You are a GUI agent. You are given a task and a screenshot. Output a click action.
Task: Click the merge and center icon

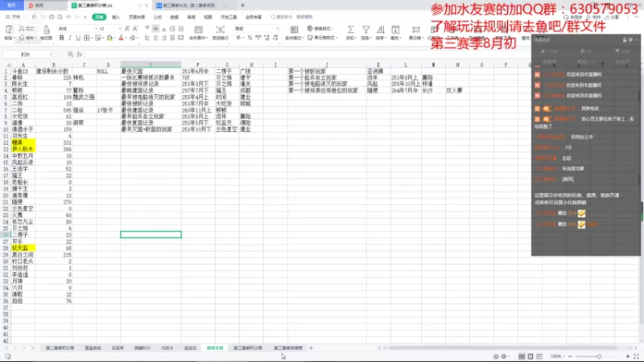198,30
